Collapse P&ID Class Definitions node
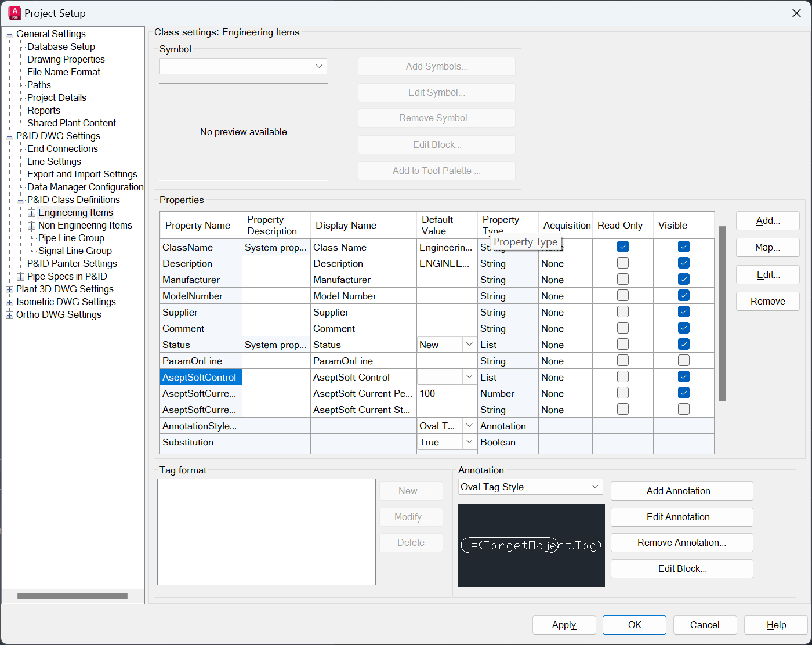 point(20,200)
